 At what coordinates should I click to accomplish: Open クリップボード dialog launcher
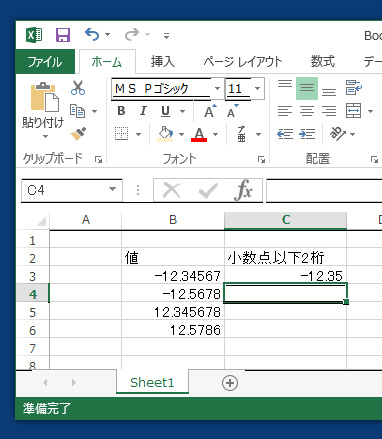98,160
